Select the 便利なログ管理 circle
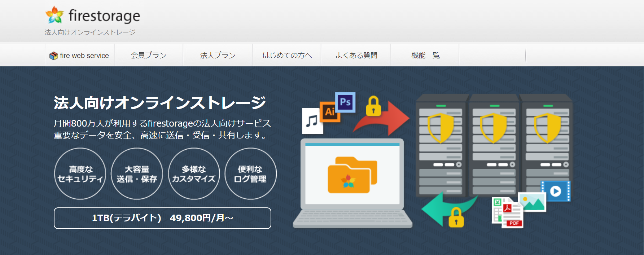 coord(250,174)
